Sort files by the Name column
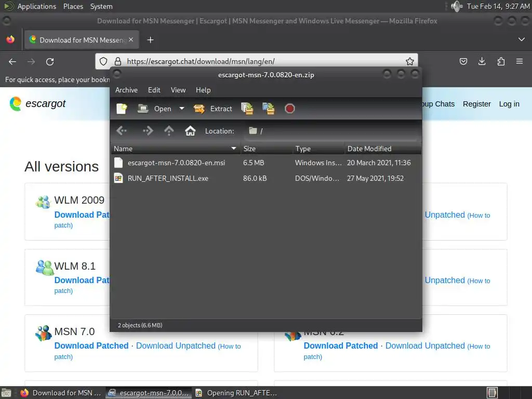 [175, 149]
